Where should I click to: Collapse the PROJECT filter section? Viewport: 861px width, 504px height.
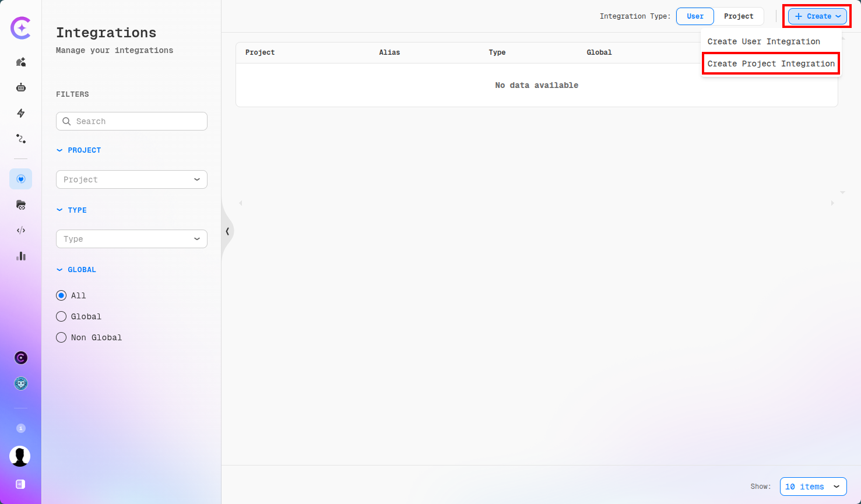[79, 150]
